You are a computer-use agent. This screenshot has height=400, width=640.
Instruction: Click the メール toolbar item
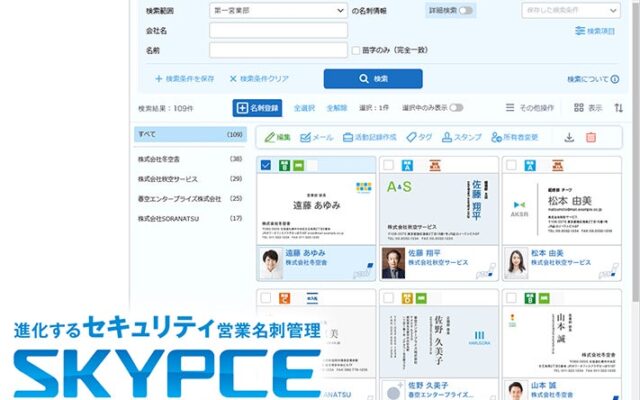click(316, 138)
